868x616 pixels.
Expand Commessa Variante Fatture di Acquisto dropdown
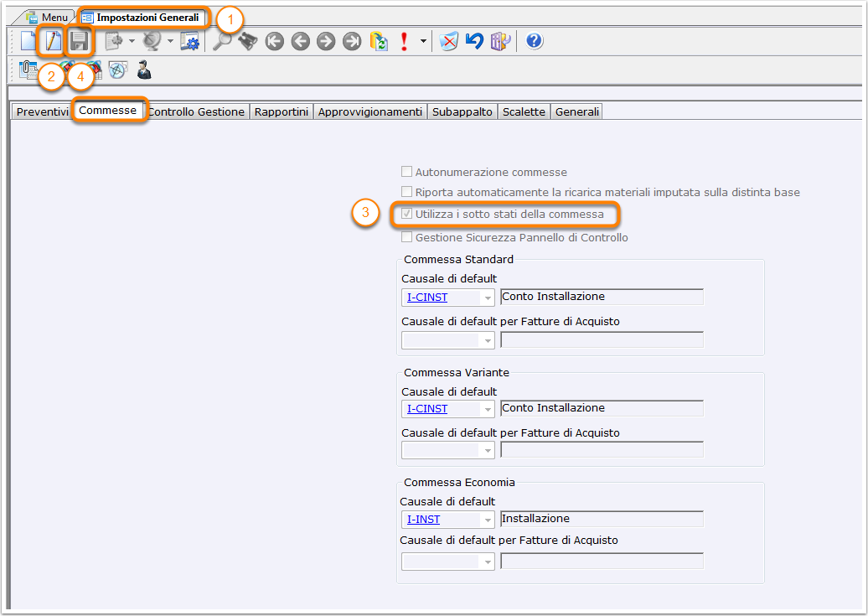click(x=487, y=450)
